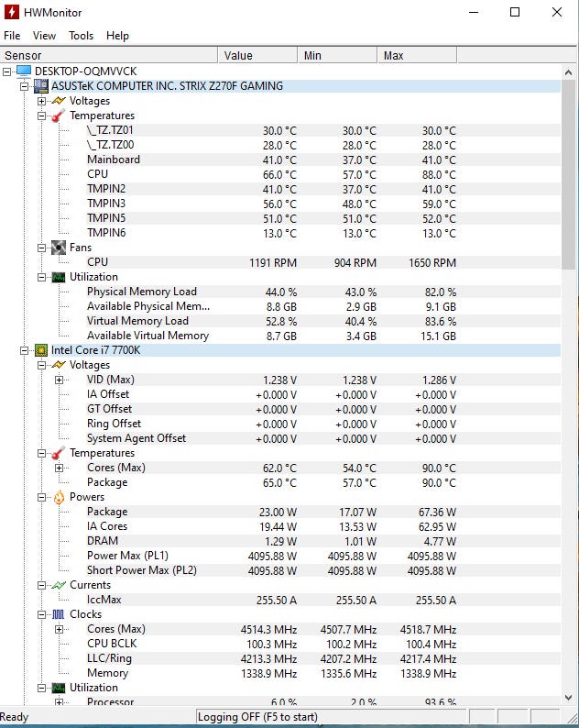This screenshot has width=579, height=728.
Task: Click the Min column header
Action: 337,55
